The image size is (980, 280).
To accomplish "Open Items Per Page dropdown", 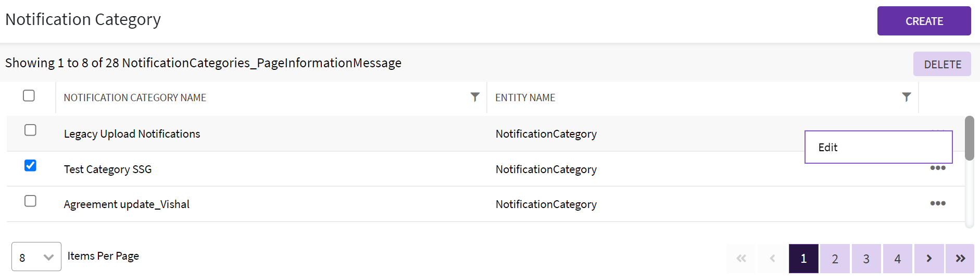I will [36, 257].
